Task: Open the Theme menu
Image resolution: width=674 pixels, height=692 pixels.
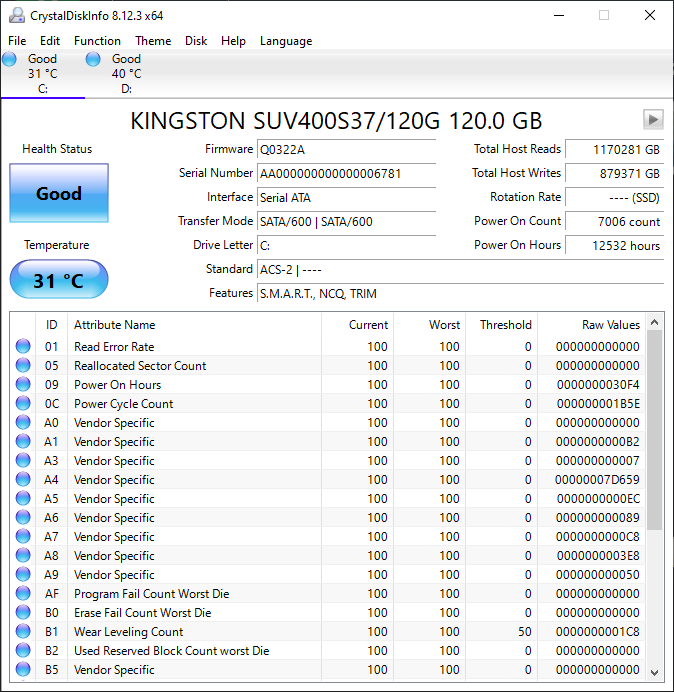Action: 153,41
